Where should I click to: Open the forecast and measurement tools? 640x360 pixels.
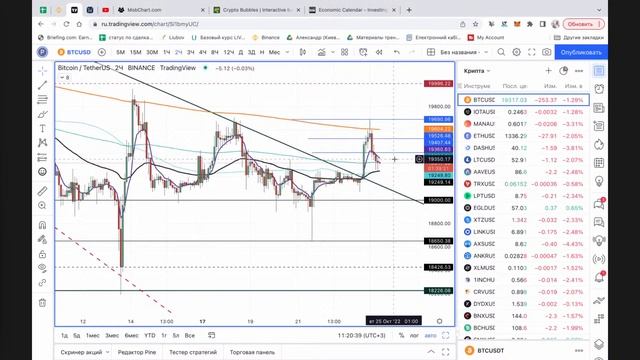42,157
